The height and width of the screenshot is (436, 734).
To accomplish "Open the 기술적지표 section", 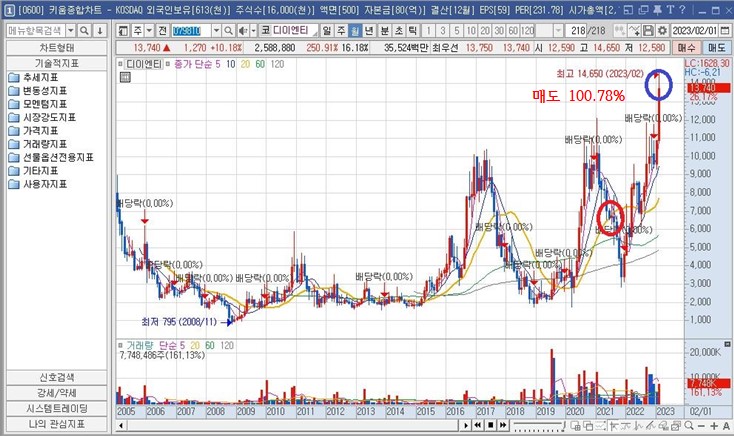I will point(57,63).
